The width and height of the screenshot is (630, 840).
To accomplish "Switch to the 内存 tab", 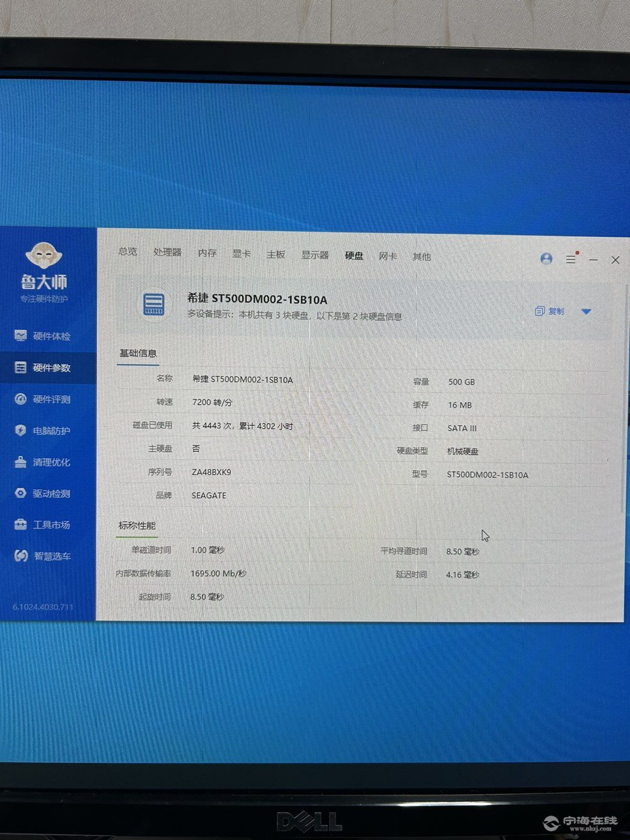I will [207, 253].
